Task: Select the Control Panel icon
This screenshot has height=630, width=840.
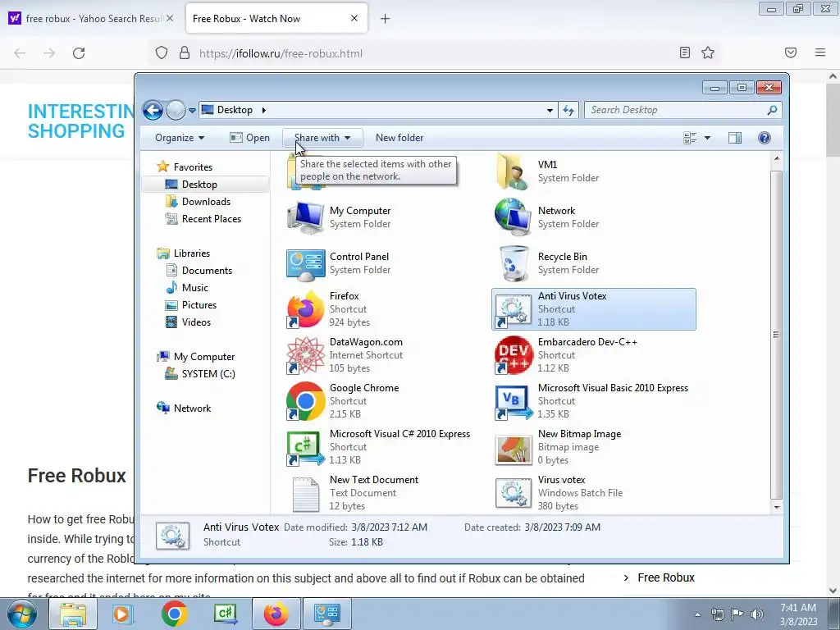Action: coord(305,263)
